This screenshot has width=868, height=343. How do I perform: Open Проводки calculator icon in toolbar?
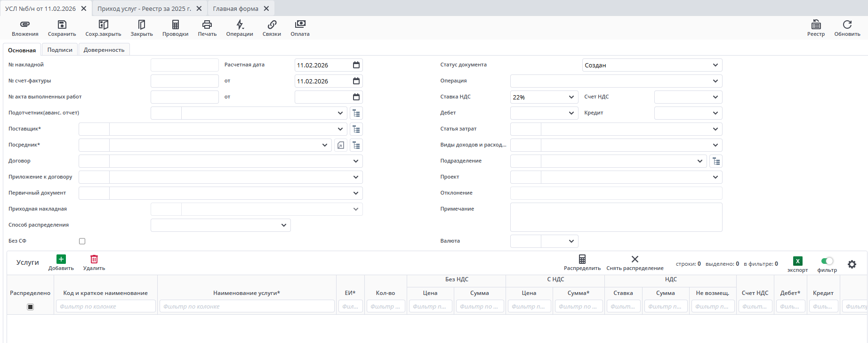point(175,24)
